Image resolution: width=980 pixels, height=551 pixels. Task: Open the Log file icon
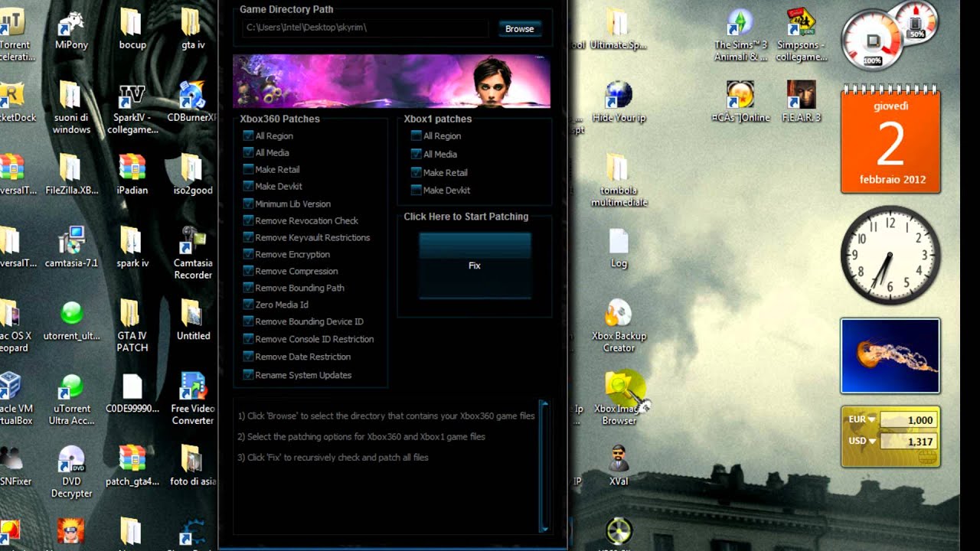(619, 248)
